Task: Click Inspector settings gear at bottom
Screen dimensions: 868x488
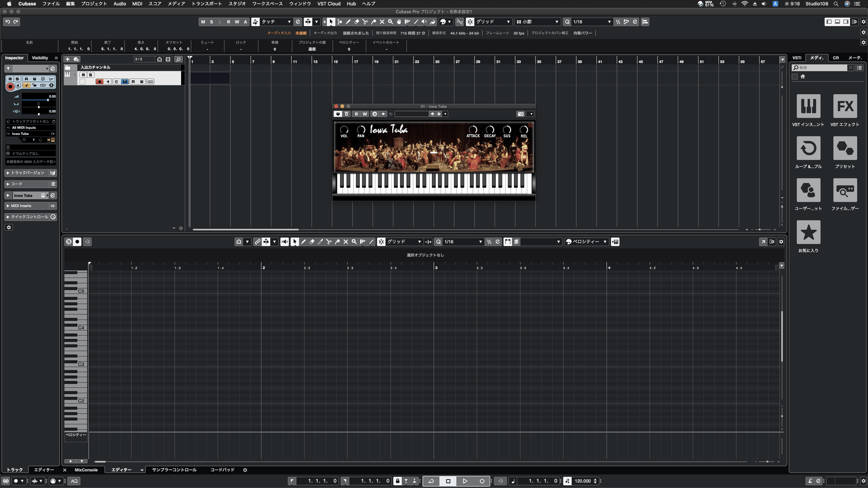Action: pyautogui.click(x=9, y=227)
